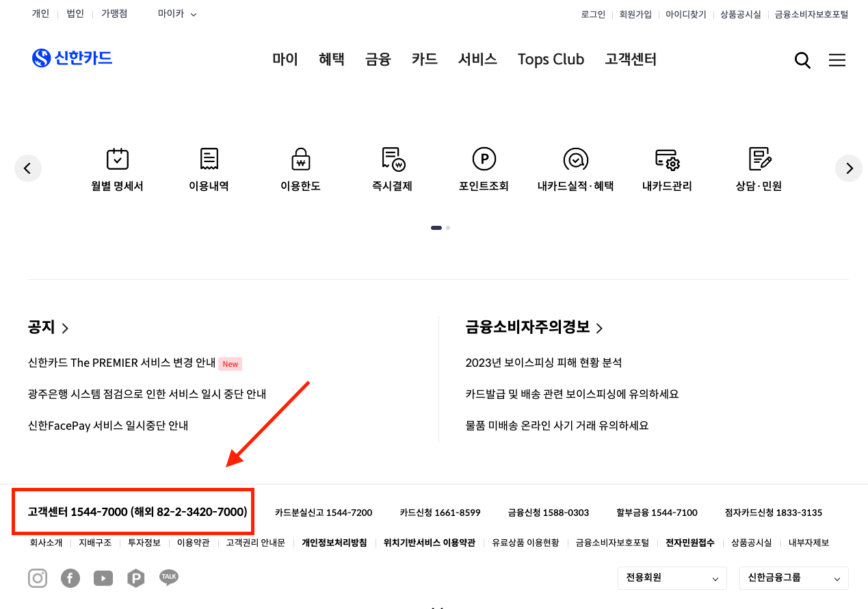Open the 전용회원 dropdown
The height and width of the screenshot is (609, 868).
(672, 578)
